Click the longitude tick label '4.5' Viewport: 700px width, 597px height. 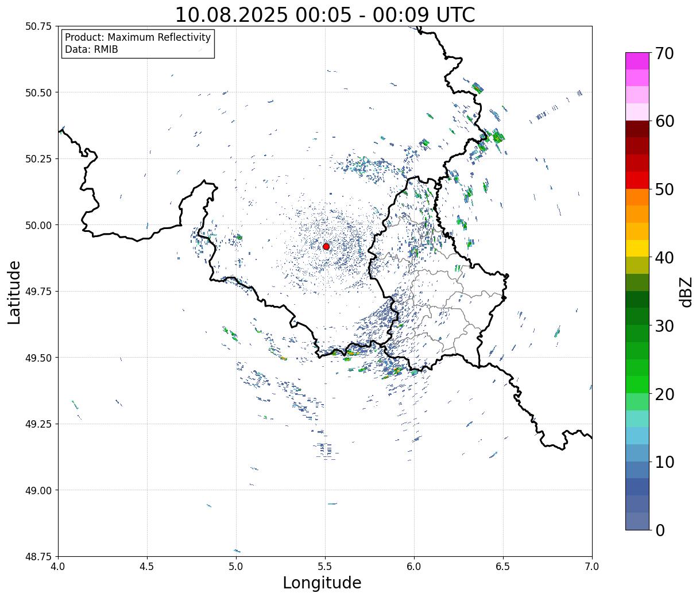[x=147, y=567]
